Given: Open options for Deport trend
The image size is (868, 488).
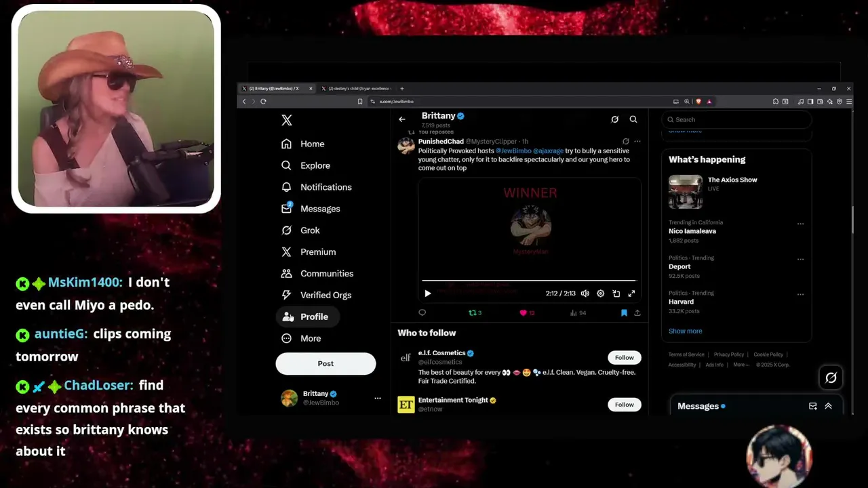Looking at the screenshot, I should point(801,259).
